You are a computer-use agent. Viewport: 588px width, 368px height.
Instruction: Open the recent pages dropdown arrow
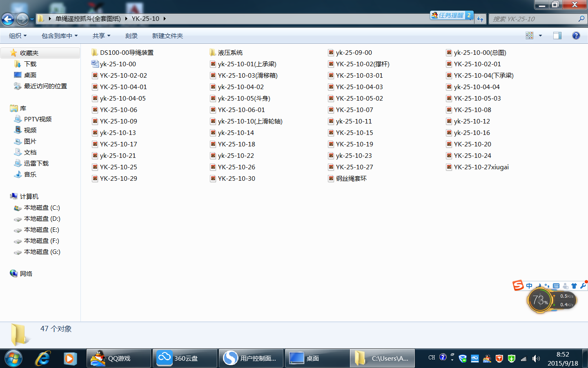[x=32, y=19]
